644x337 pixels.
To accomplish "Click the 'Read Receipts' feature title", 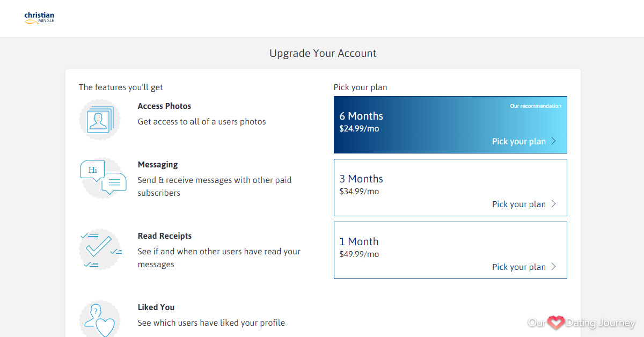I will pos(165,236).
